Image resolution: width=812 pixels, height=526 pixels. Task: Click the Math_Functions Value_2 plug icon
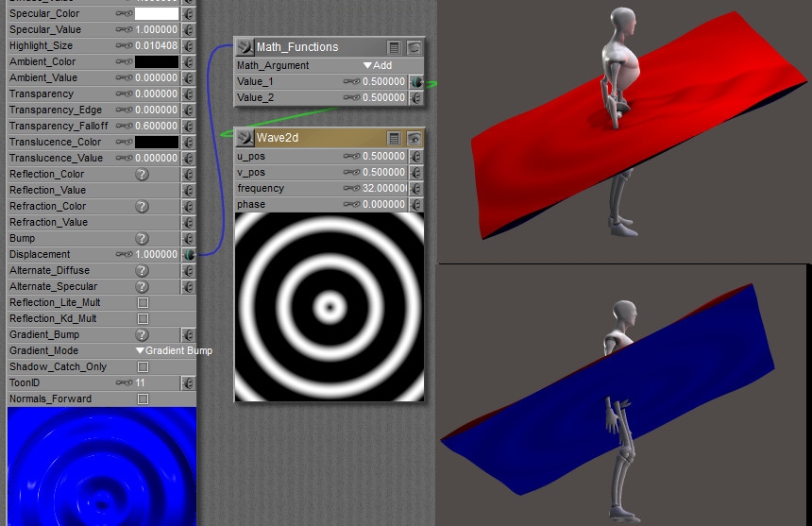click(416, 97)
